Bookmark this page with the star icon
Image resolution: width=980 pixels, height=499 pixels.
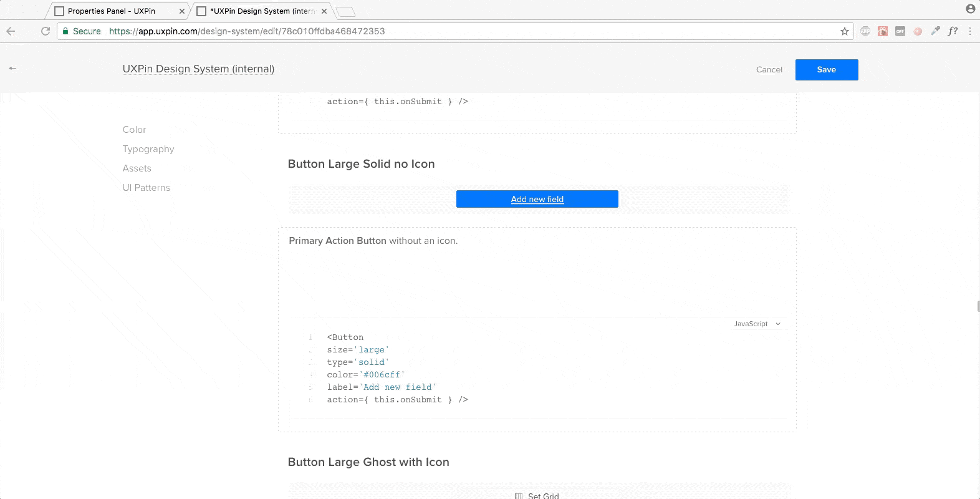tap(845, 31)
